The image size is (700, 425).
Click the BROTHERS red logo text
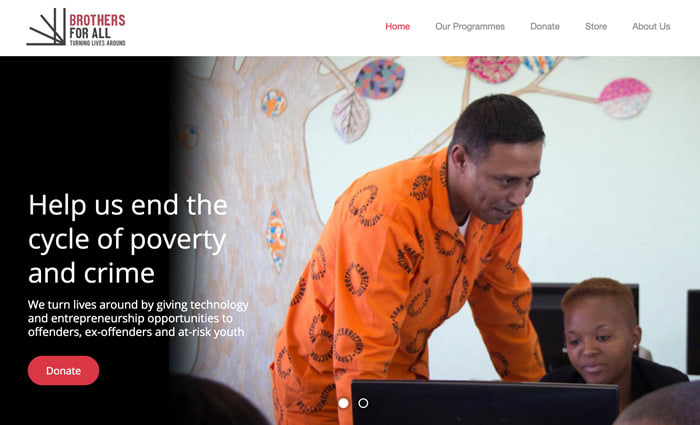tap(97, 20)
